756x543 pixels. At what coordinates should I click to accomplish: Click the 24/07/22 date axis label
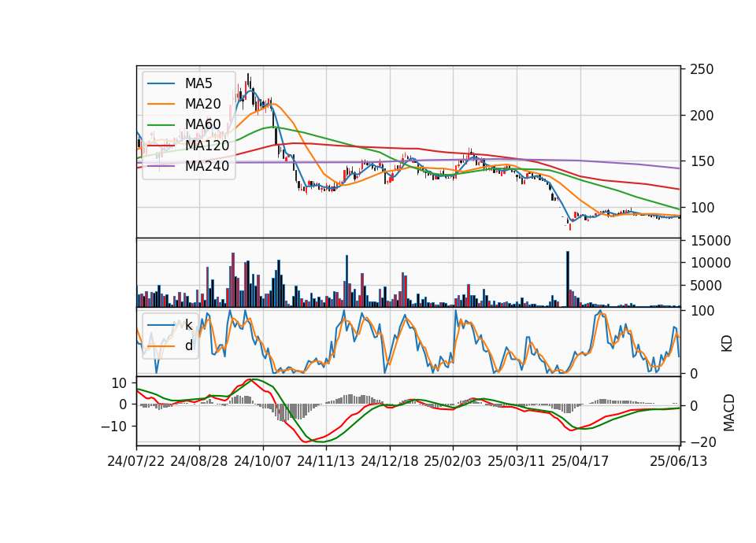coord(136,461)
